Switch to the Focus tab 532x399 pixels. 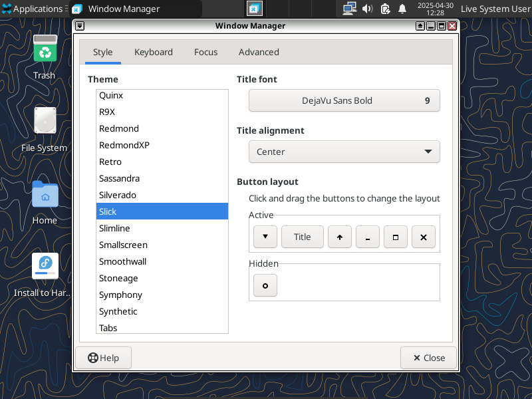click(x=205, y=53)
